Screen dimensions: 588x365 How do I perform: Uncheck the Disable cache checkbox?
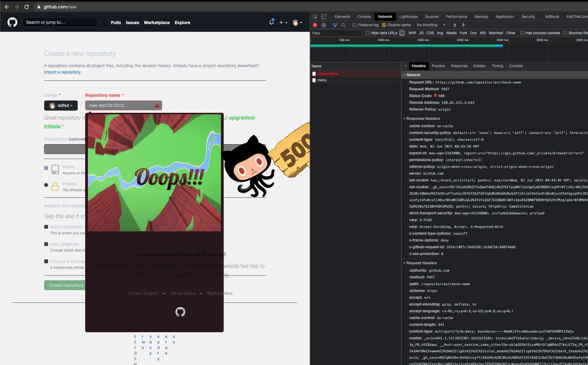[384, 25]
